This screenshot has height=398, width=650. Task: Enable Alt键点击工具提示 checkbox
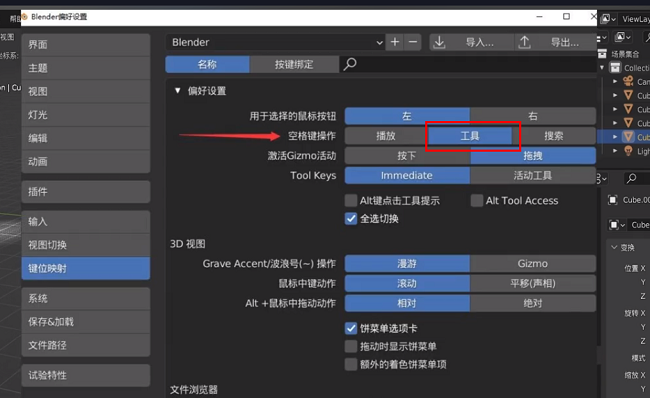pos(351,201)
